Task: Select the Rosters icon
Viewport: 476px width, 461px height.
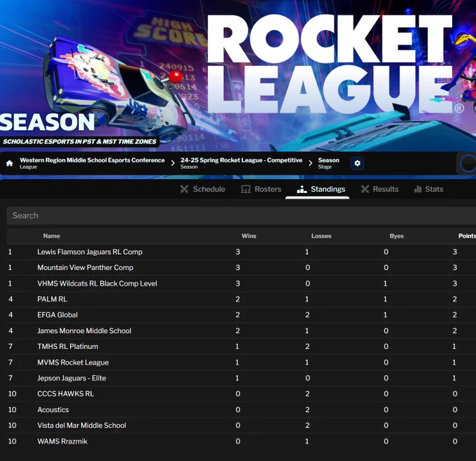Action: point(246,190)
